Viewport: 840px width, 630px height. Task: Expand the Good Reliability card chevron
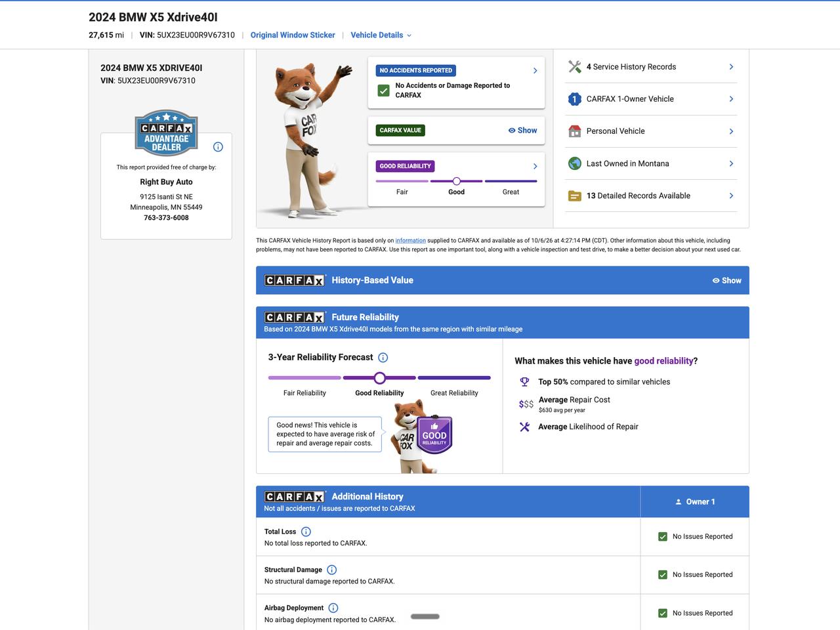(x=535, y=167)
